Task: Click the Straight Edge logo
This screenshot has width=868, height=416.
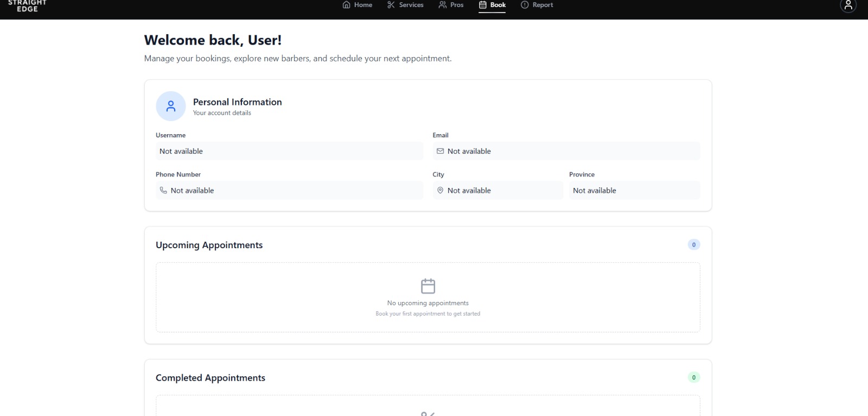Action: point(27,5)
